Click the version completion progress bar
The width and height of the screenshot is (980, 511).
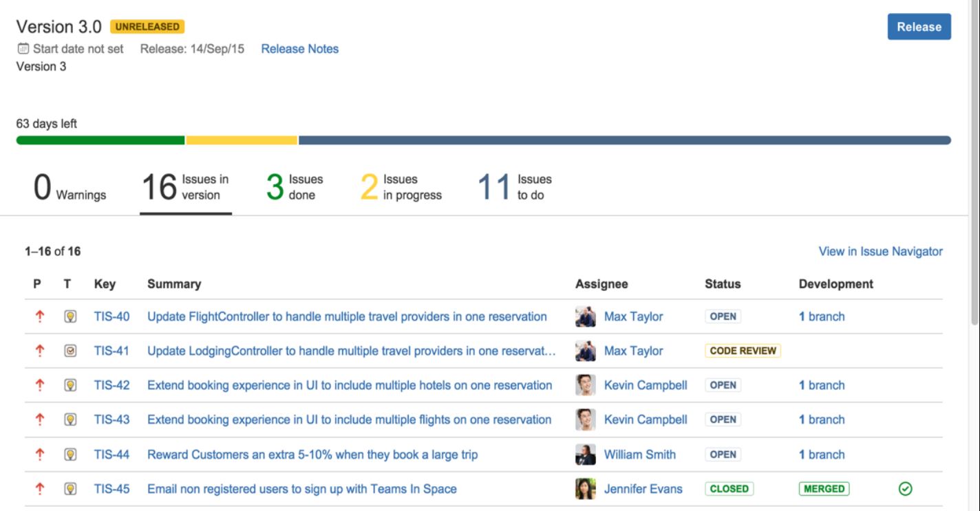click(x=482, y=140)
